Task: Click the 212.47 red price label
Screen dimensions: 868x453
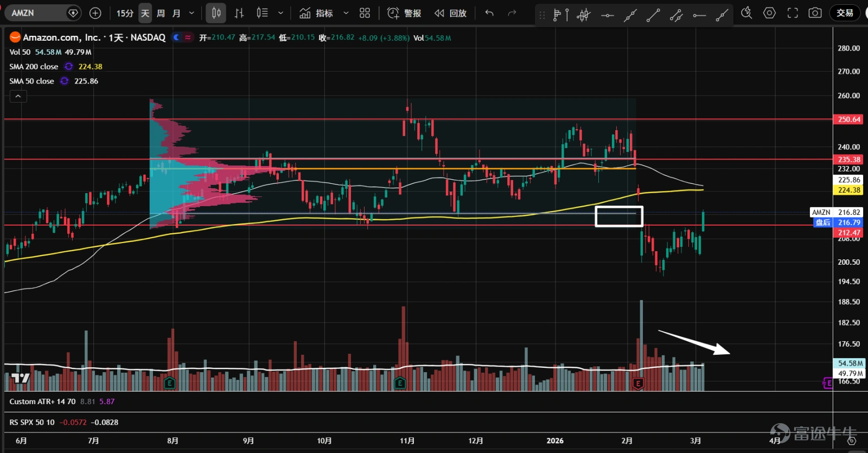Action: coord(848,233)
